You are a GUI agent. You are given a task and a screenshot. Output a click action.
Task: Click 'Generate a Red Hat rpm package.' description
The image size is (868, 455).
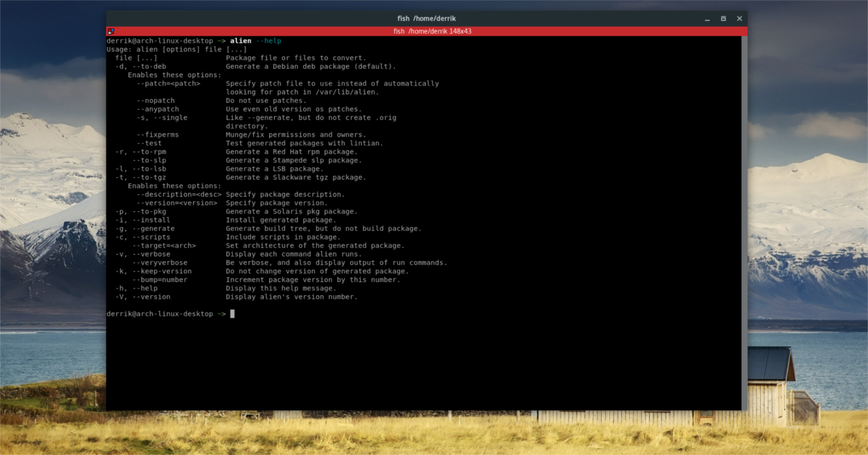tap(292, 152)
